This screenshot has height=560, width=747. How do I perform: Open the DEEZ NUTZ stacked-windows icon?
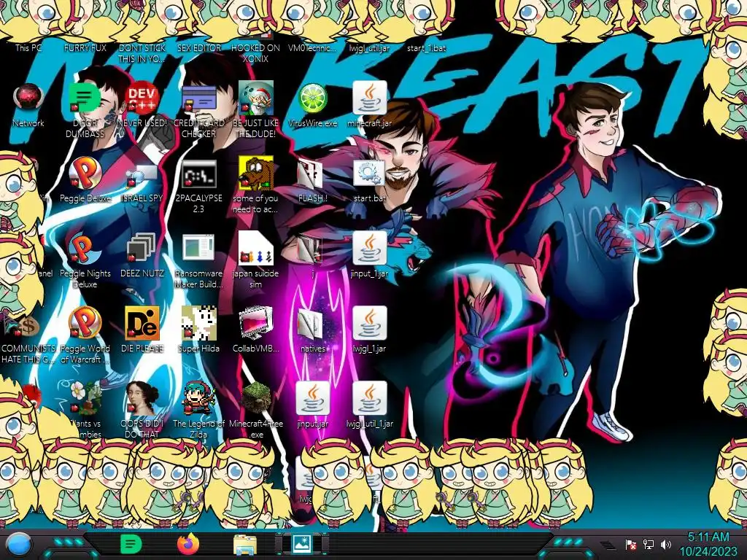click(142, 248)
